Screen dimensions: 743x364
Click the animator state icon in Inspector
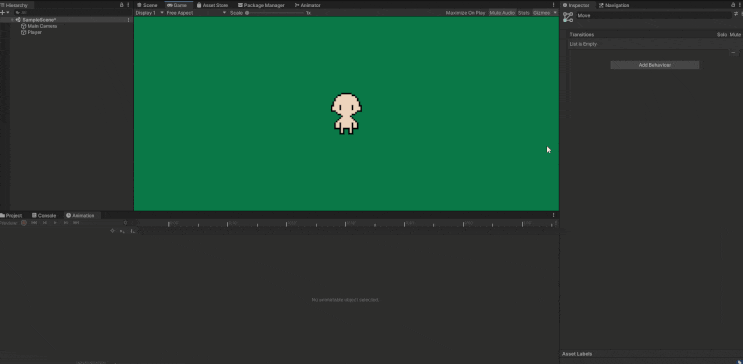[x=568, y=17]
